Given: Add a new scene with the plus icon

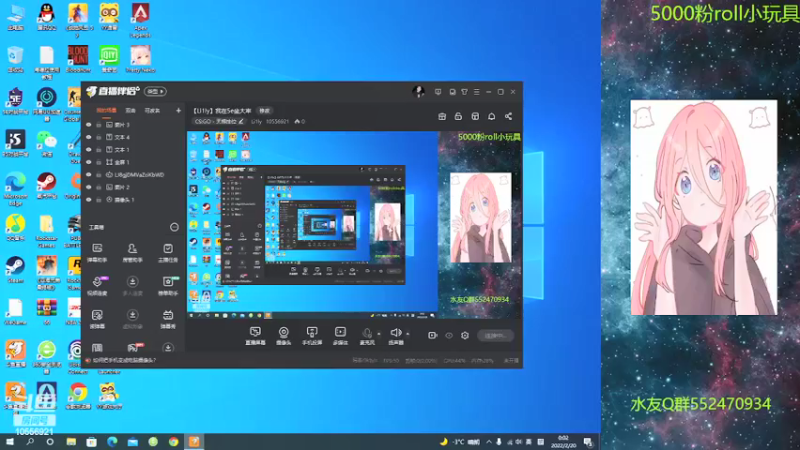Looking at the screenshot, I should point(178,110).
